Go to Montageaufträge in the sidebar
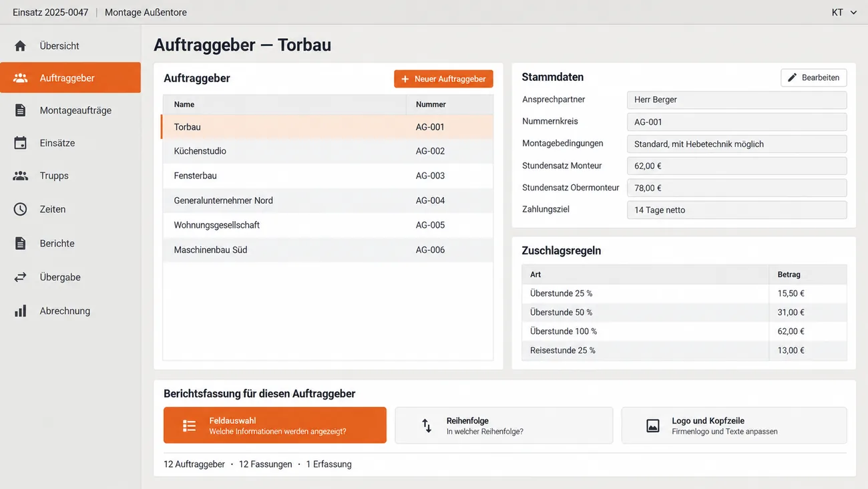Viewport: 868px width, 489px height. point(70,110)
